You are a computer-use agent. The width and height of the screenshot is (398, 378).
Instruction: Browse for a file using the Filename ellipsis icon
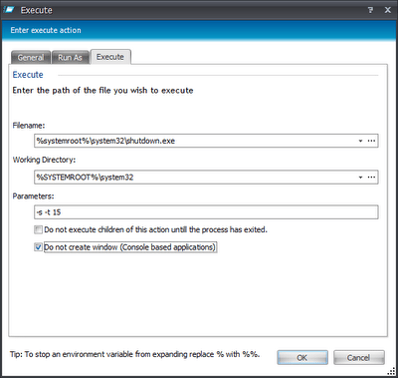coord(371,141)
